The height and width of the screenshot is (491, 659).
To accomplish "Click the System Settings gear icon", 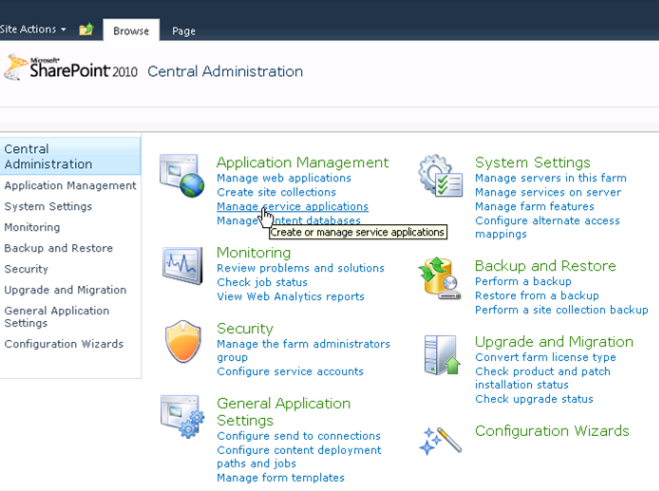I will [440, 176].
